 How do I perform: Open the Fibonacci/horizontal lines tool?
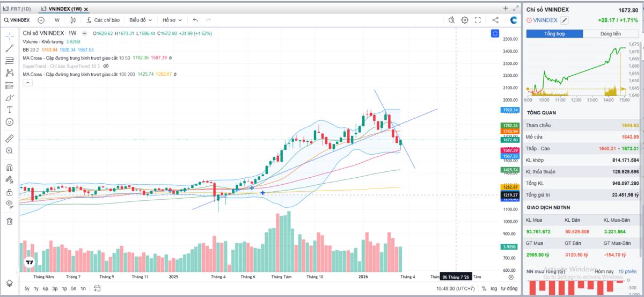(x=9, y=60)
